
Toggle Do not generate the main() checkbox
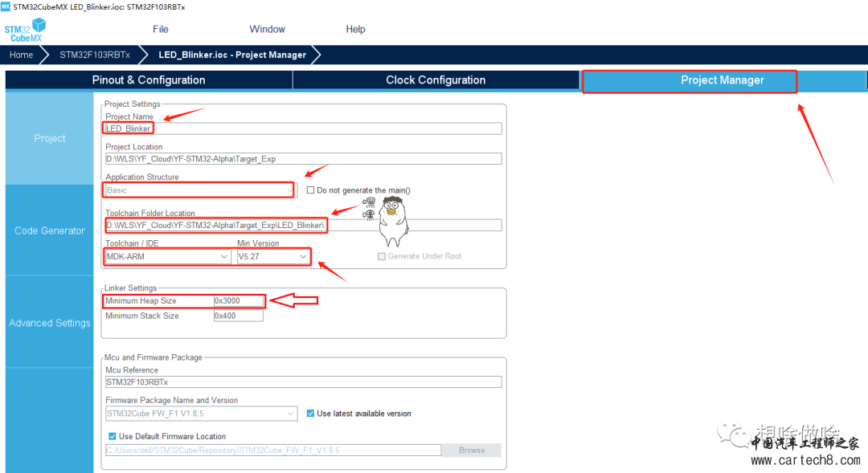click(310, 190)
